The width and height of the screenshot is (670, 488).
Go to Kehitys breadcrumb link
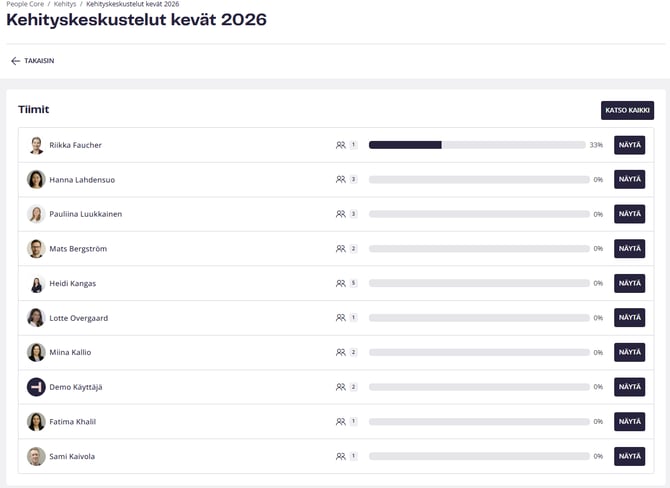pos(65,5)
